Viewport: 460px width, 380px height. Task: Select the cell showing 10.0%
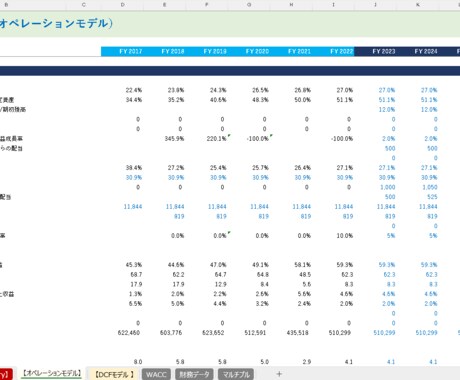pyautogui.click(x=345, y=236)
